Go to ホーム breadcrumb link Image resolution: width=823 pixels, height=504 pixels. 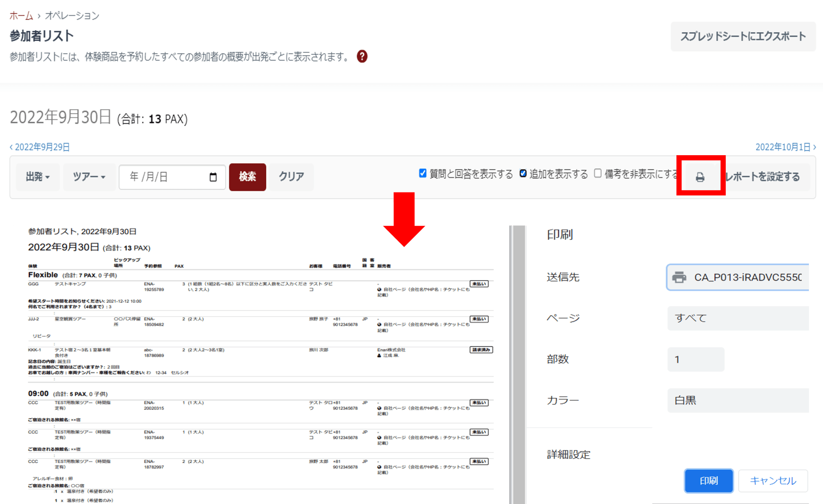click(x=21, y=16)
